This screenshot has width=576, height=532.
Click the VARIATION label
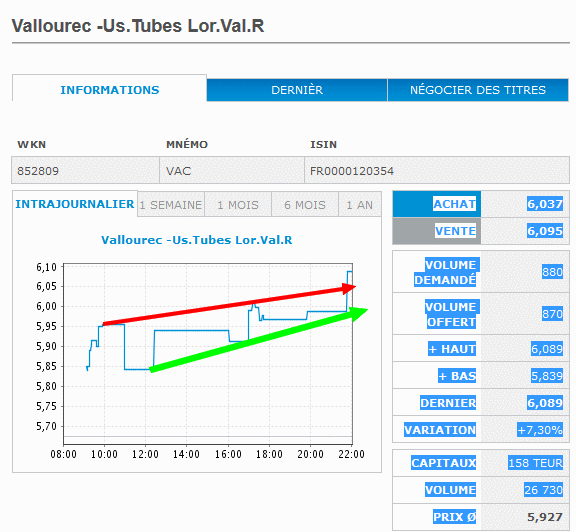click(440, 430)
